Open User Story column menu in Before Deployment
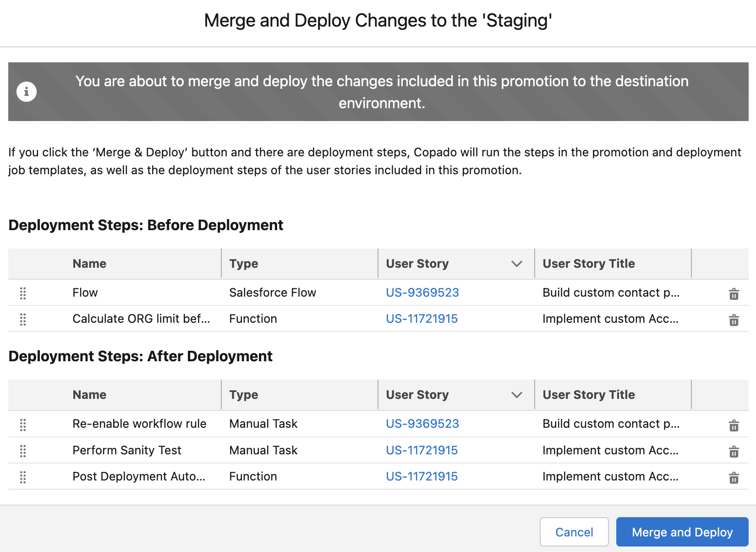The height and width of the screenshot is (552, 756). pos(517,264)
